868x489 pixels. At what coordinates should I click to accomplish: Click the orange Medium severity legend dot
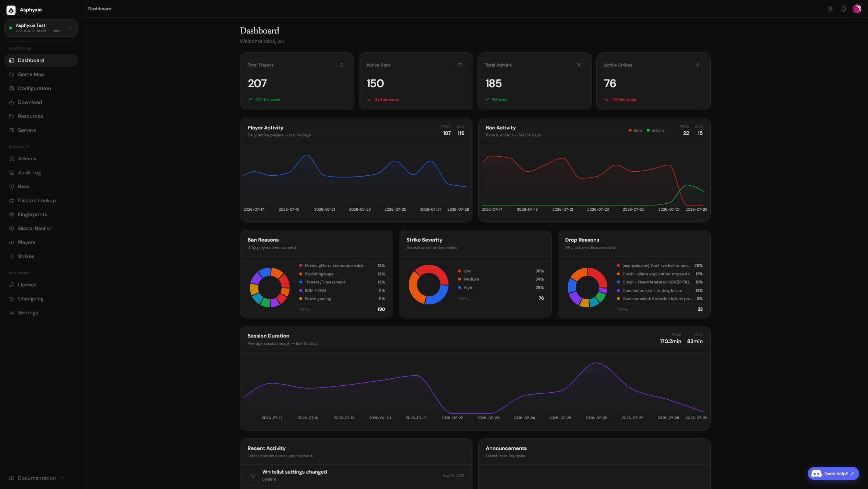(460, 279)
